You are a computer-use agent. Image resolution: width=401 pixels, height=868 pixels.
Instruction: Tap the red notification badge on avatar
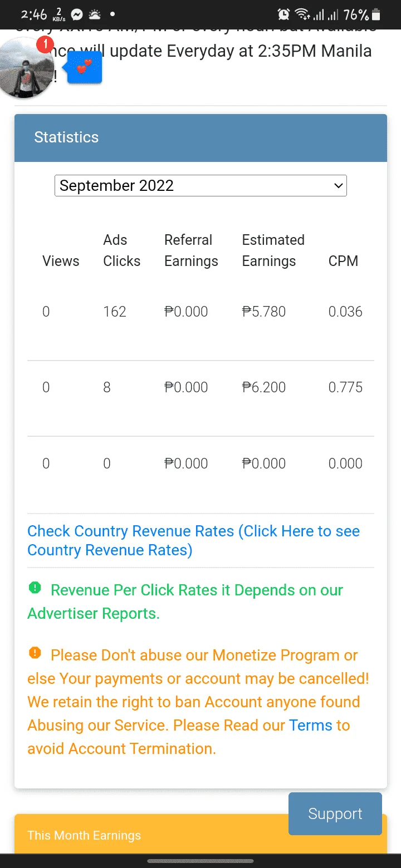[x=45, y=45]
